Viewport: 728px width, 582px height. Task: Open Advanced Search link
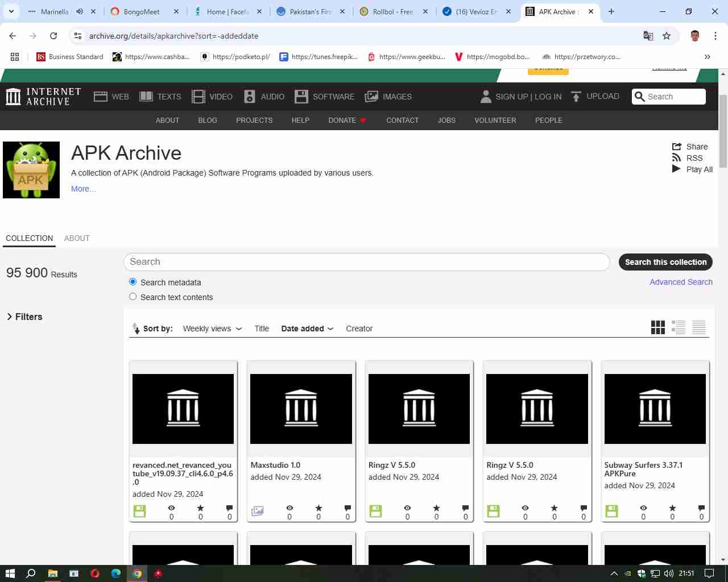pyautogui.click(x=681, y=282)
